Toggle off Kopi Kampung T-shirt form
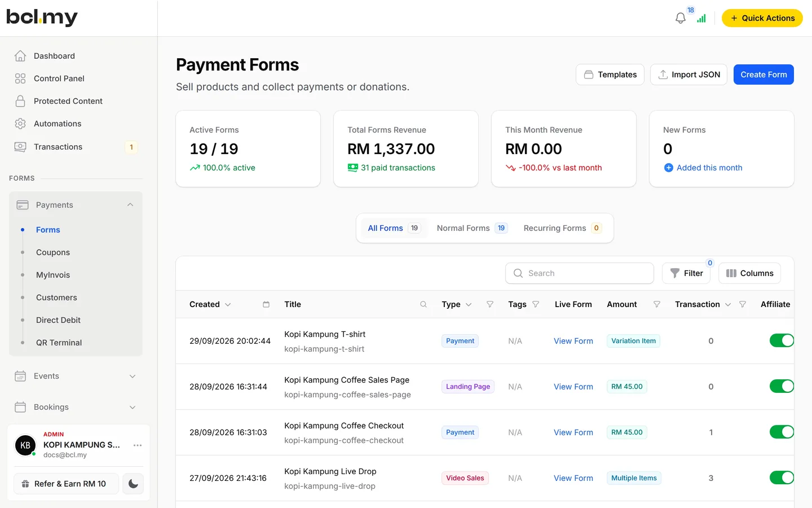The width and height of the screenshot is (812, 508). pos(782,340)
